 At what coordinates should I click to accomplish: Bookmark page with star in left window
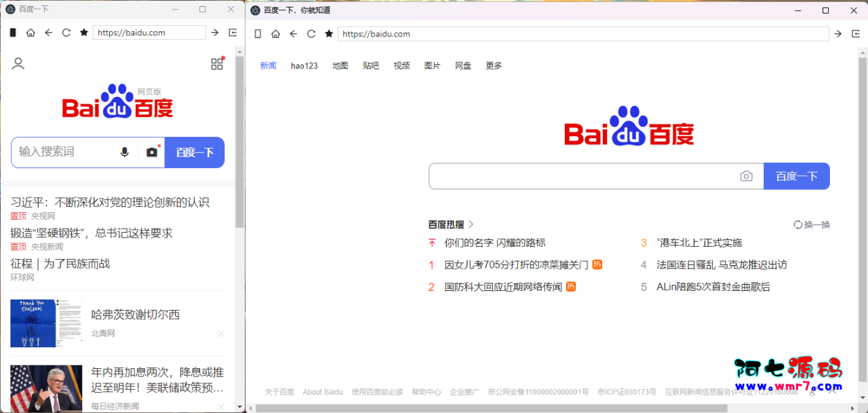(x=84, y=33)
